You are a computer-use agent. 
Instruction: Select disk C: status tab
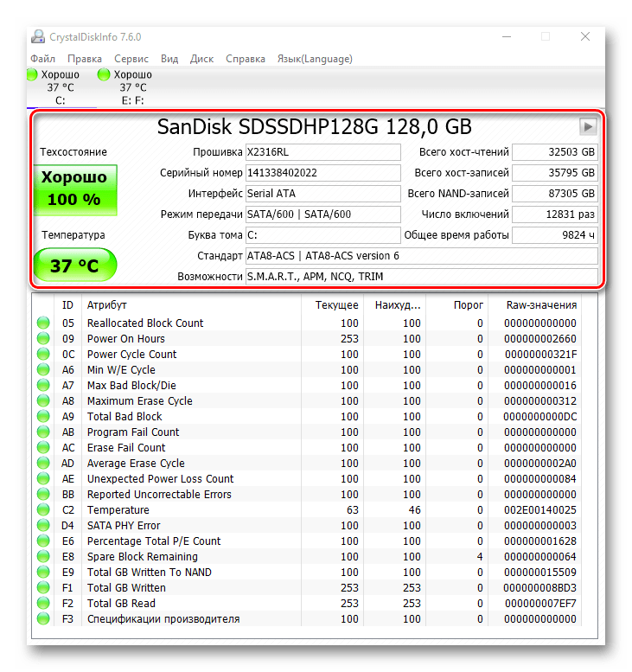[x=61, y=87]
